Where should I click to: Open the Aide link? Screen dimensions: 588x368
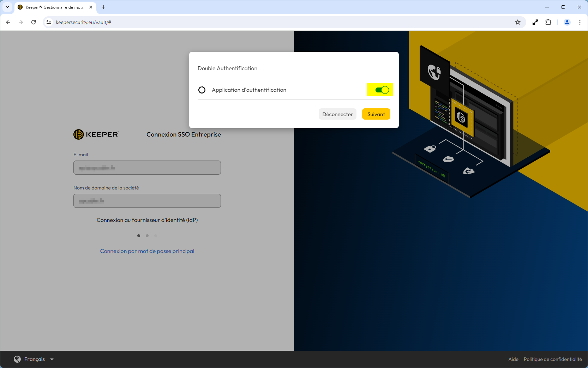pyautogui.click(x=513, y=359)
